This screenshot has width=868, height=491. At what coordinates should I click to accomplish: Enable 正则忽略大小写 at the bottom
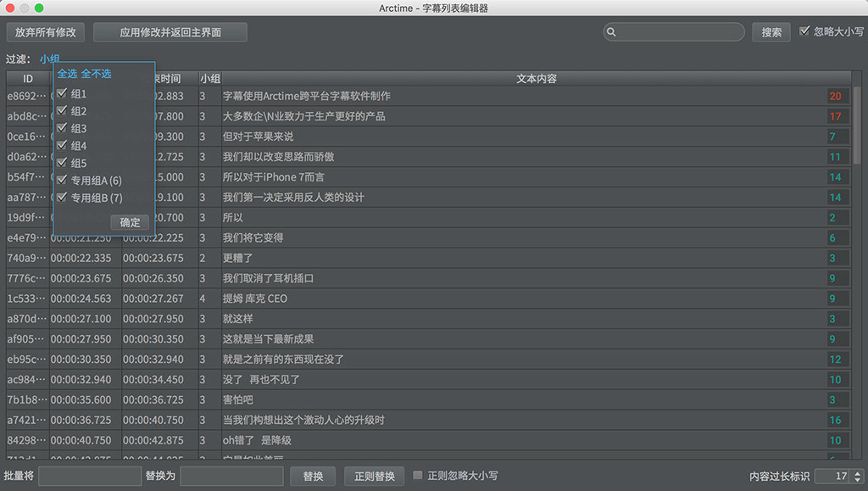coord(416,476)
